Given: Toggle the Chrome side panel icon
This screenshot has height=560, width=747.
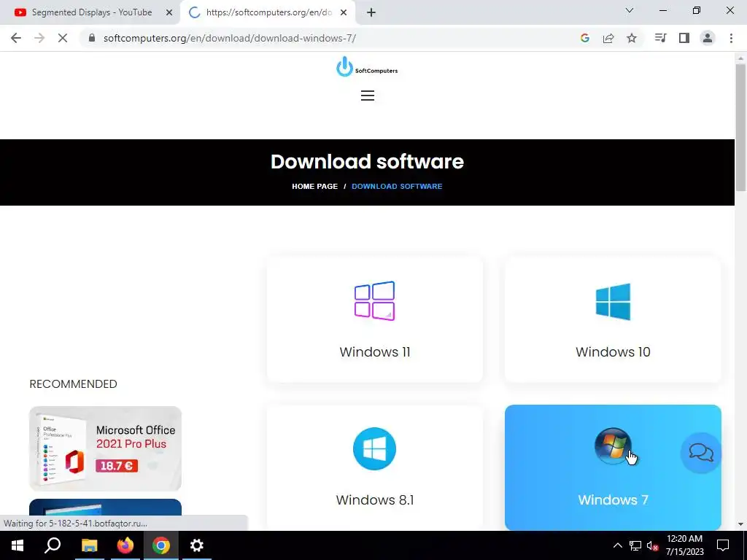Looking at the screenshot, I should point(684,38).
